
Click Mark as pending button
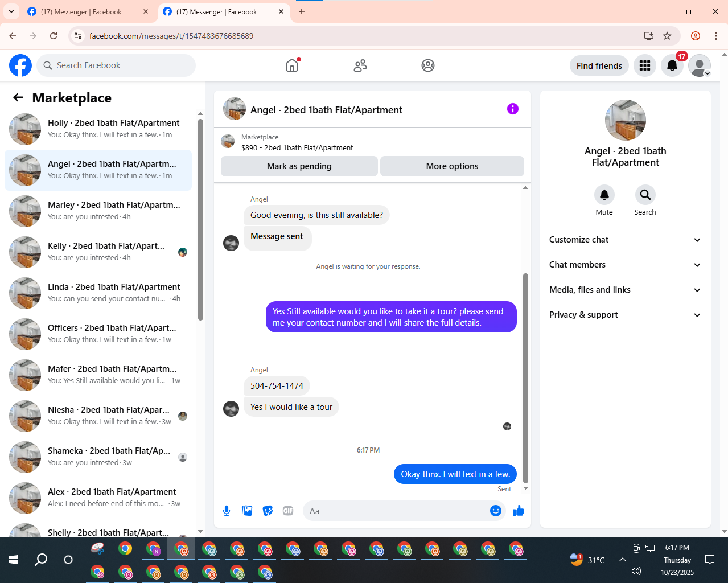299,166
